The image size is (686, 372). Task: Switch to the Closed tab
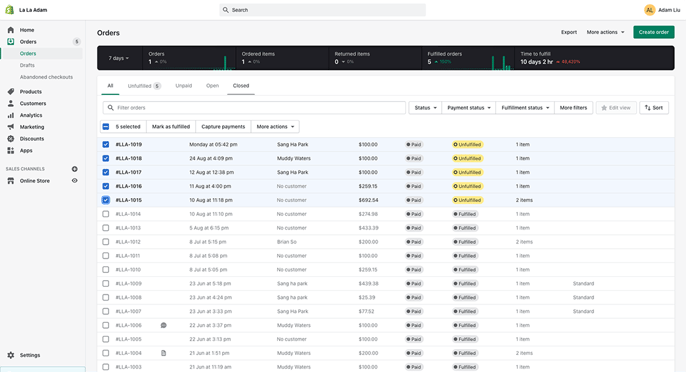pos(241,86)
